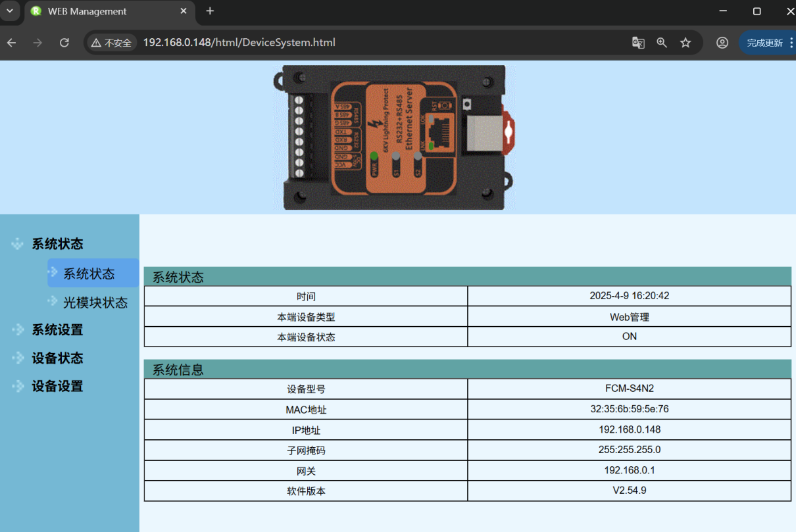This screenshot has height=532, width=796.
Task: Expand the 设备状态 menu section
Action: point(57,358)
